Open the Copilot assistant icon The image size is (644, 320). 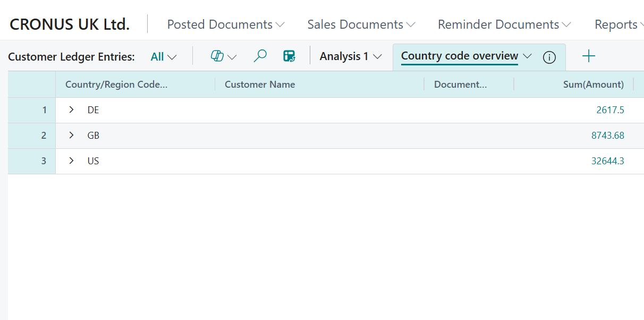[217, 55]
